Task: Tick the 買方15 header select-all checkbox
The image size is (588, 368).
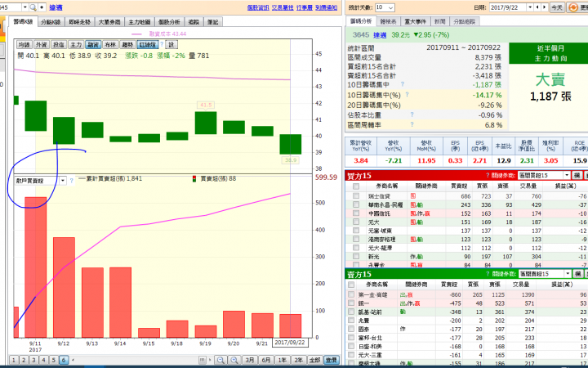Action: pyautogui.click(x=356, y=186)
